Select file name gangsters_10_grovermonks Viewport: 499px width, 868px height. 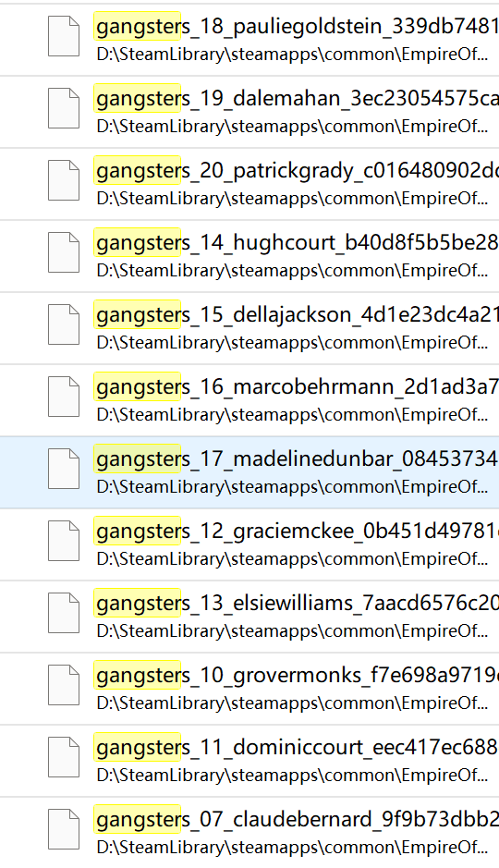(297, 676)
